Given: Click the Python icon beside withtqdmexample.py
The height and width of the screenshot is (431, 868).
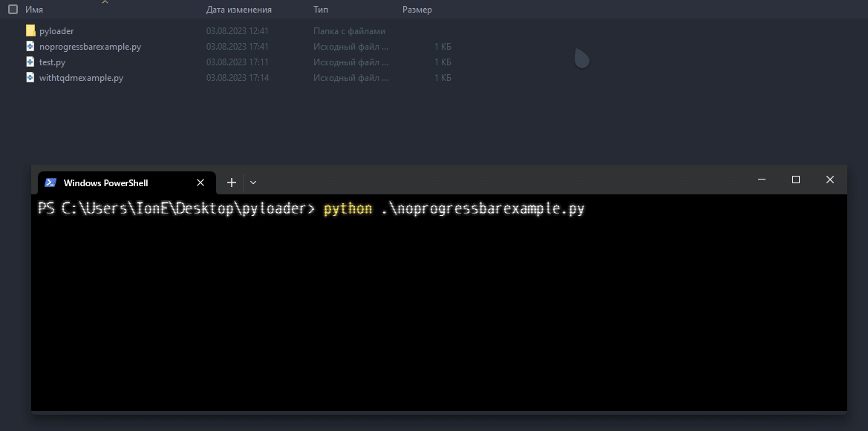Looking at the screenshot, I should click(x=31, y=77).
